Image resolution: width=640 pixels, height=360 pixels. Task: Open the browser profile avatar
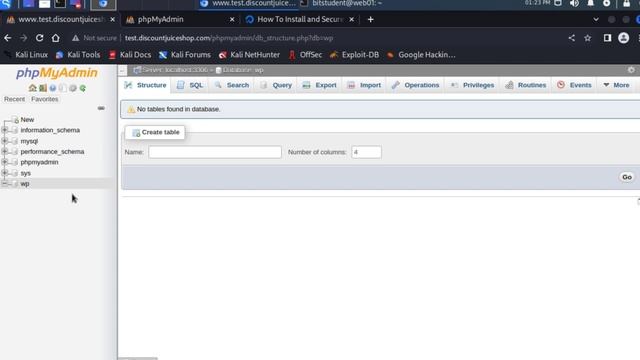tap(623, 38)
